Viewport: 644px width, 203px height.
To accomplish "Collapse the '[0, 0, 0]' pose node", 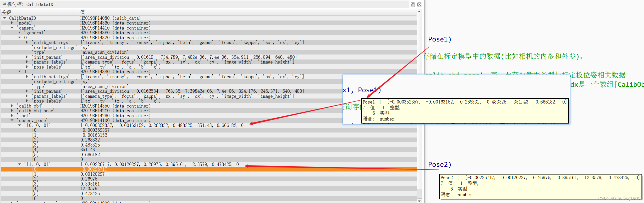I will pos(19,125).
